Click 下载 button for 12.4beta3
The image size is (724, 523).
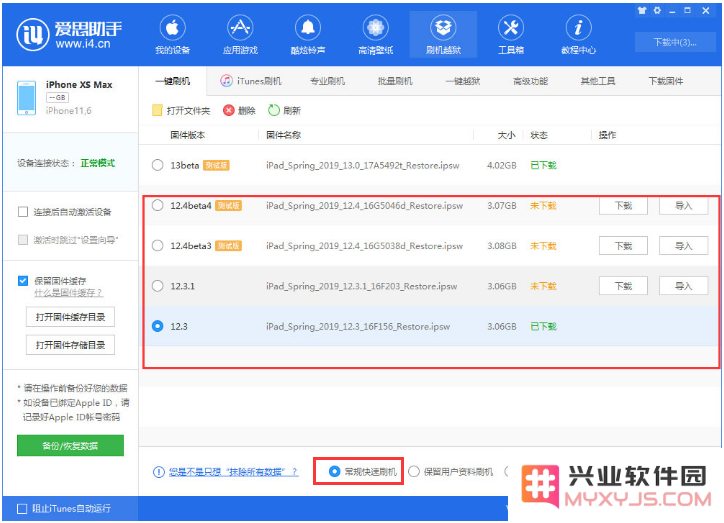point(623,246)
